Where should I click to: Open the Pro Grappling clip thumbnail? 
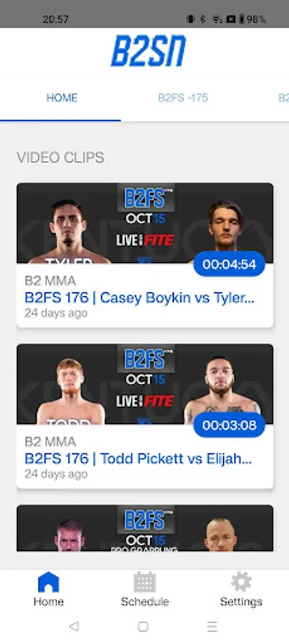145,528
